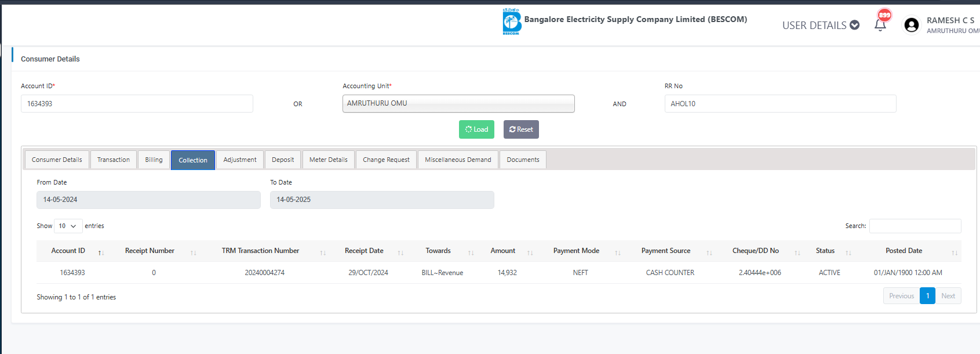Click the BILL~Revenue cell

442,273
